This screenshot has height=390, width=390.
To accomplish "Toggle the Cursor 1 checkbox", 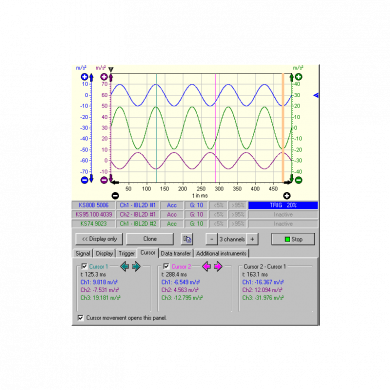I will coord(84,266).
